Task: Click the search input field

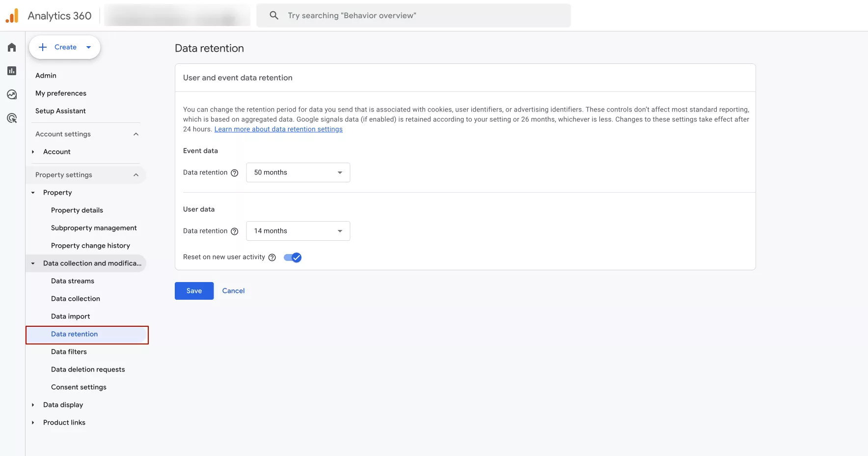Action: click(422, 16)
